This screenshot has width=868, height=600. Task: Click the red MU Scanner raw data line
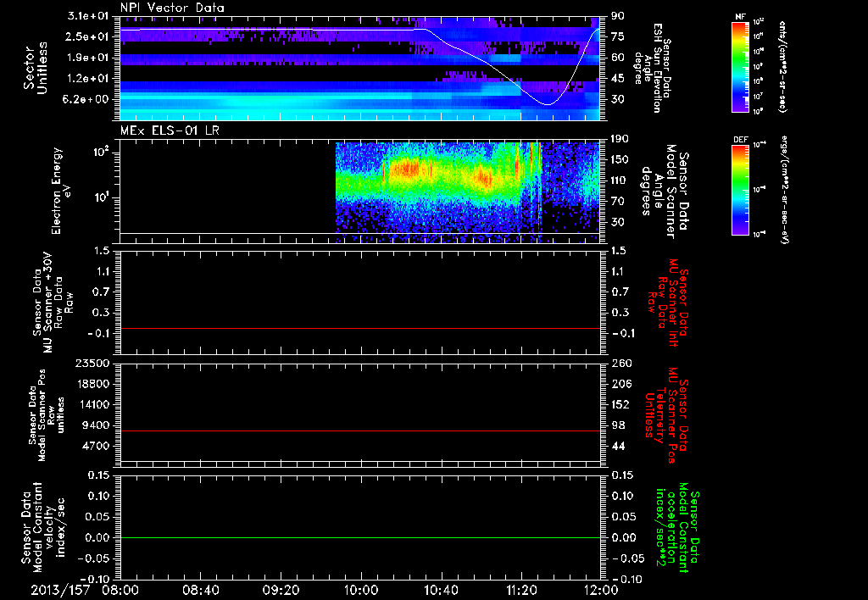(x=359, y=328)
